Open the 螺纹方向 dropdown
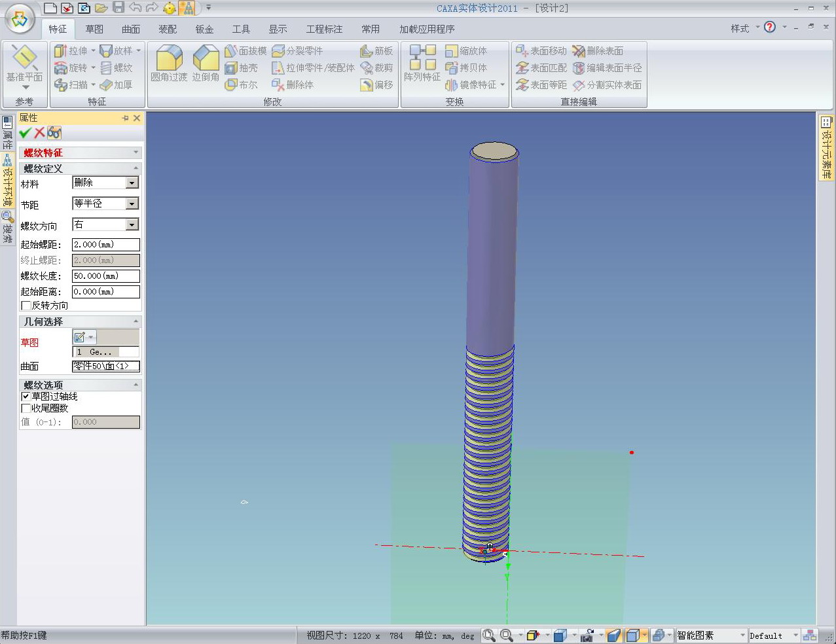Screen dimensions: 836x644 pyautogui.click(x=132, y=225)
